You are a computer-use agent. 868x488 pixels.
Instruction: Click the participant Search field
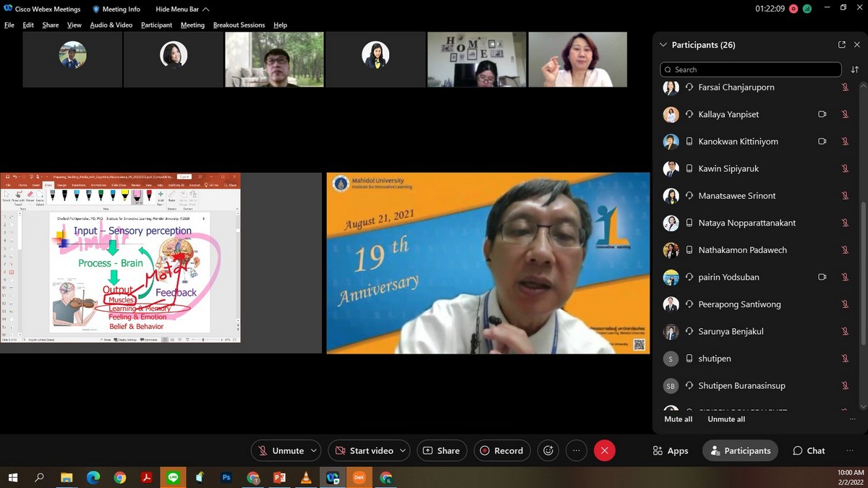[x=751, y=69]
